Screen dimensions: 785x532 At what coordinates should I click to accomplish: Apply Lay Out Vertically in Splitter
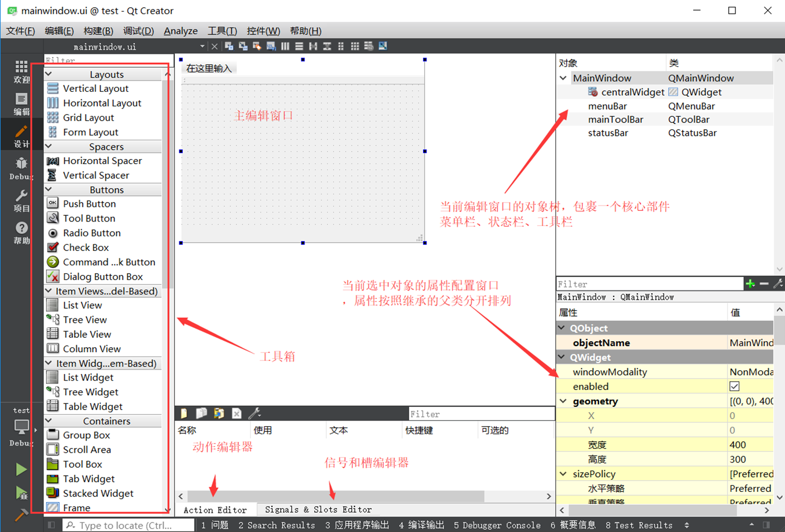tap(327, 46)
